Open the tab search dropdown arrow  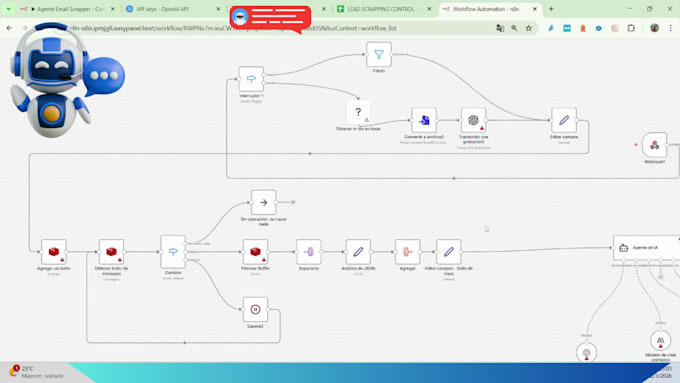pyautogui.click(x=8, y=9)
